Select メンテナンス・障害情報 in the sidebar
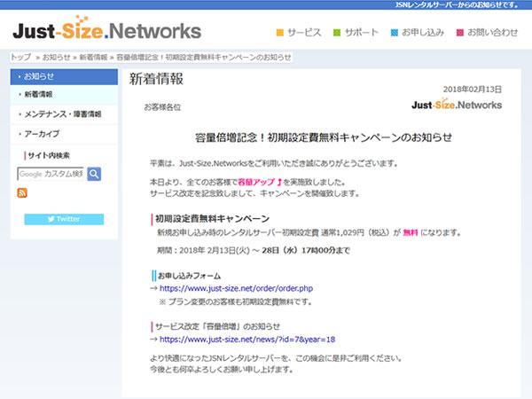Screen dimensions: 532x399 64,114
